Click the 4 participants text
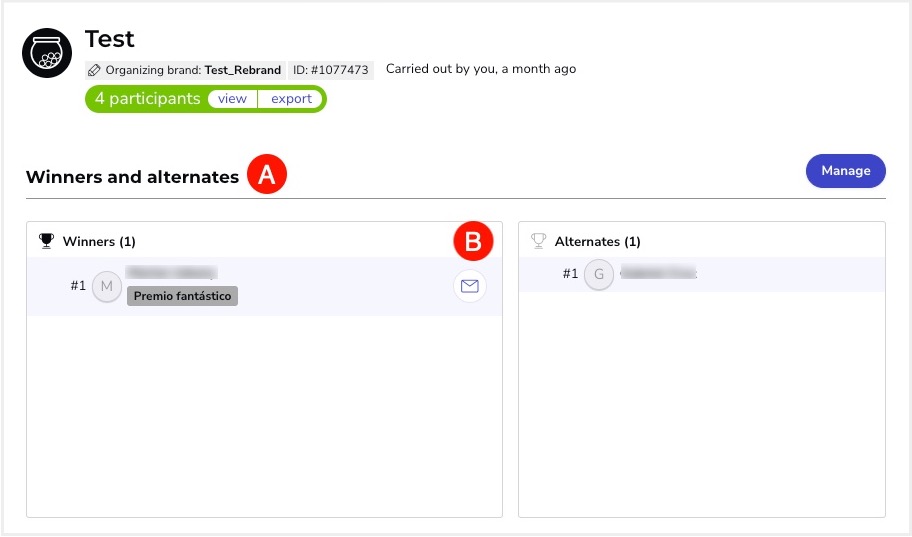Viewport: 912px width, 537px height. [x=148, y=99]
